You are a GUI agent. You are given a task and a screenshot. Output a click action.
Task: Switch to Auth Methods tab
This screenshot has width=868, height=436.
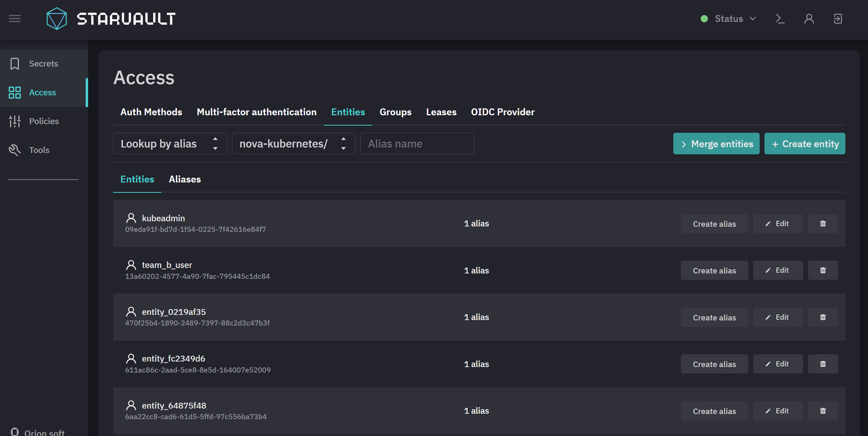[151, 112]
